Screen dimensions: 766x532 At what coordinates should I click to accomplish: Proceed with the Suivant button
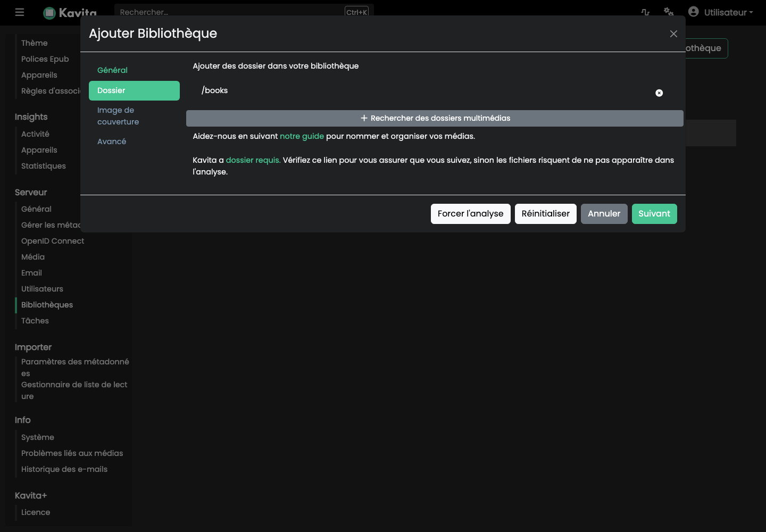tap(654, 214)
